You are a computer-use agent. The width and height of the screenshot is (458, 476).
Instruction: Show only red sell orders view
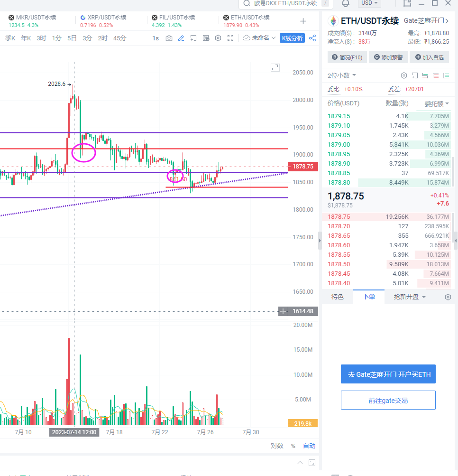pyautogui.click(x=436, y=75)
